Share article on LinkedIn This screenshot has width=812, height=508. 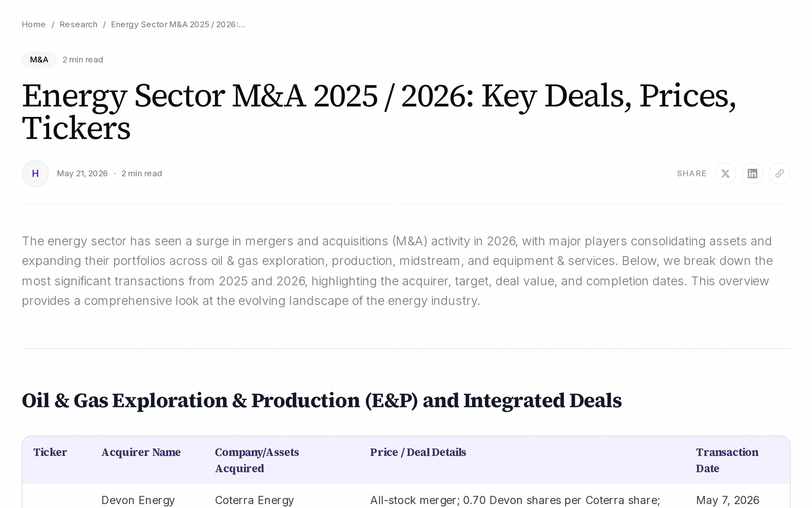pyautogui.click(x=752, y=173)
